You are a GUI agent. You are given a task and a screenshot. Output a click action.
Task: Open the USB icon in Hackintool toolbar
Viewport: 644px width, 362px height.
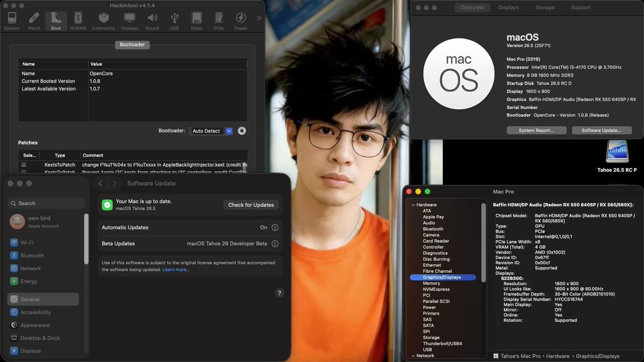[174, 21]
